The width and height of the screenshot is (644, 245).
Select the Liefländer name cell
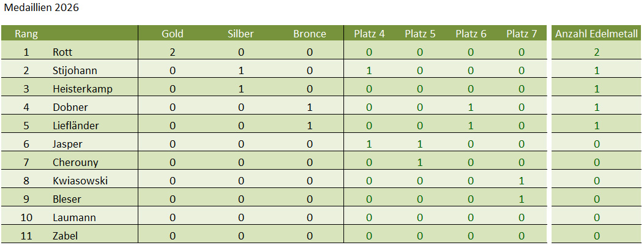coord(76,126)
